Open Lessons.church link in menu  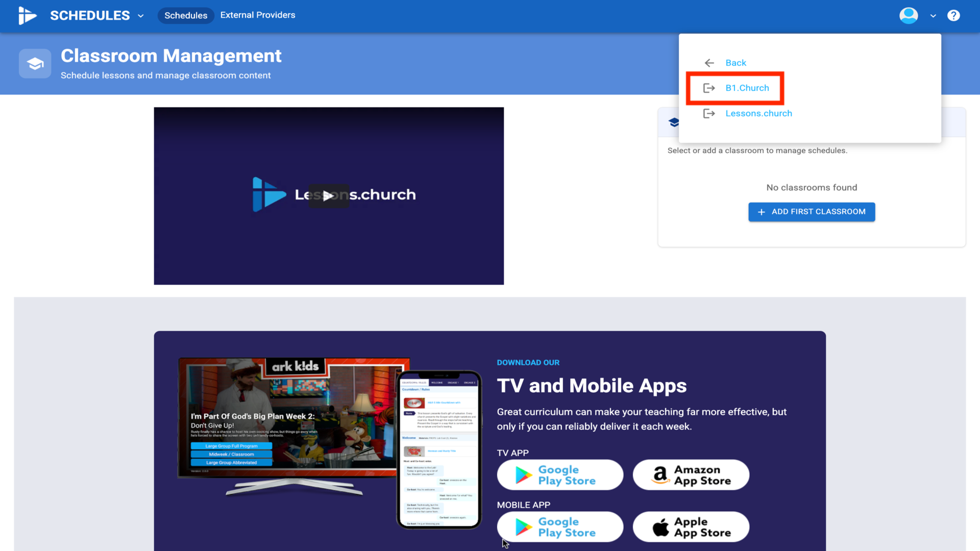(758, 113)
